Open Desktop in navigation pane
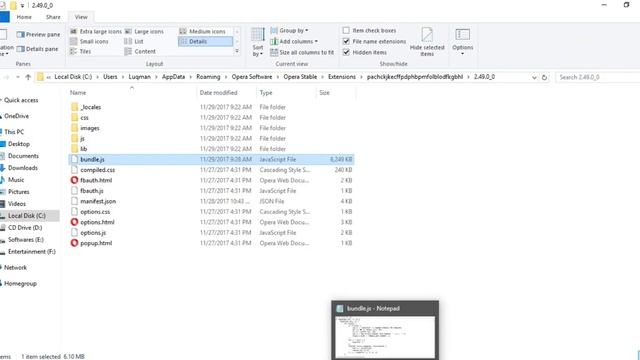 point(19,144)
